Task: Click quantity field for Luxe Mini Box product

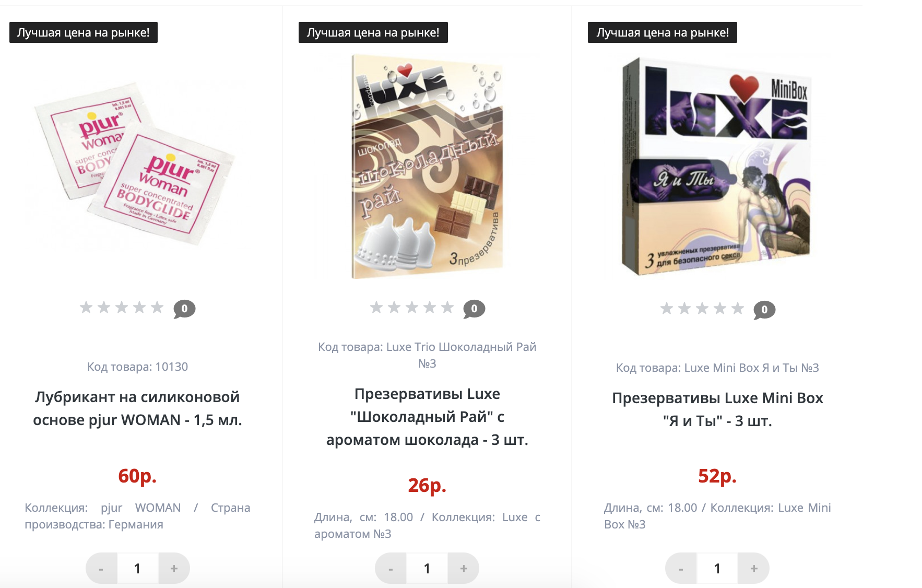Action: tap(717, 568)
